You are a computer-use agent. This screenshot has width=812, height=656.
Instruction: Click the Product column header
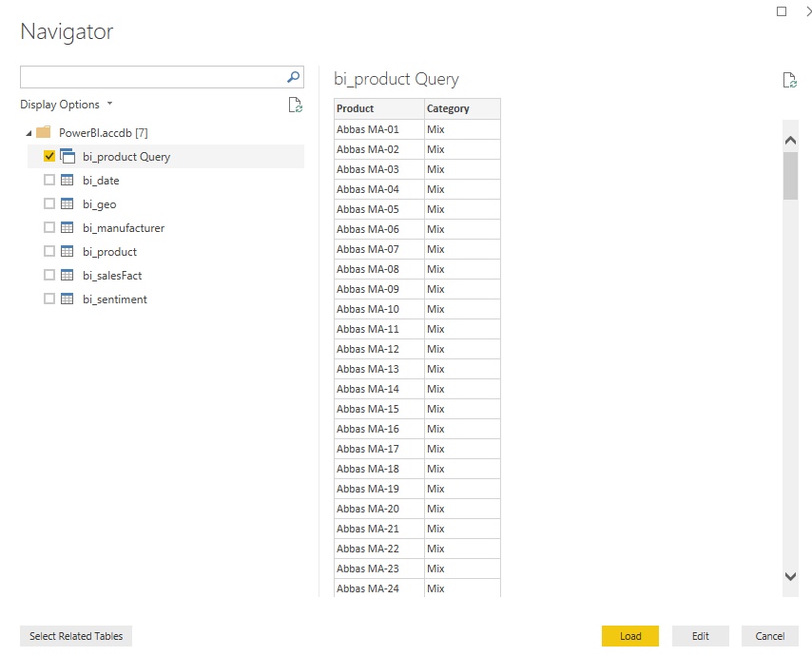click(379, 108)
